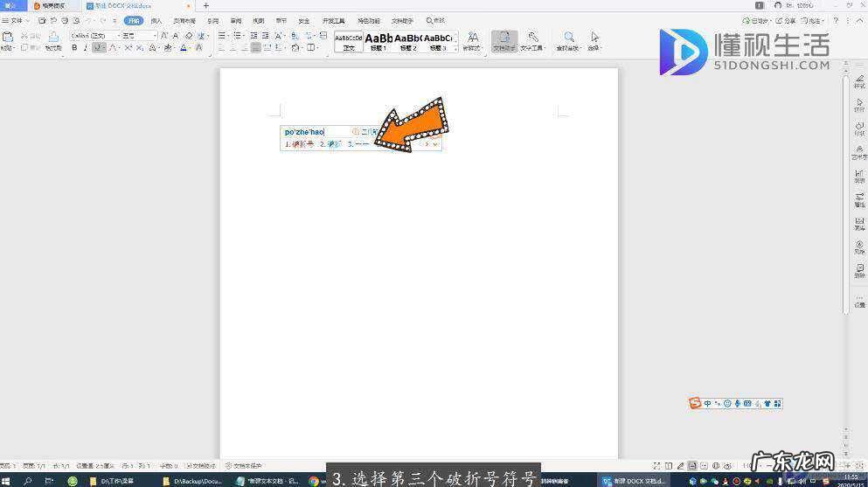Expand the font size dropdown
Screen dimensions: 868x487
(x=156, y=36)
